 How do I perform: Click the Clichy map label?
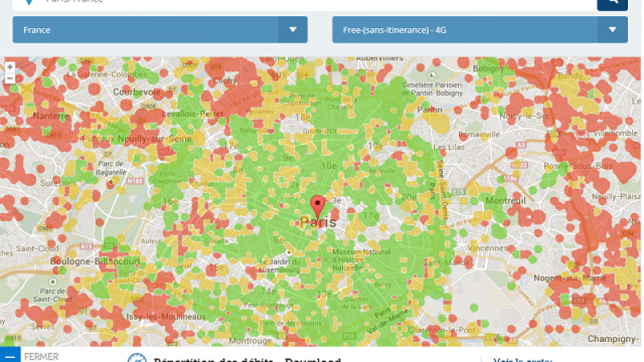click(x=225, y=80)
